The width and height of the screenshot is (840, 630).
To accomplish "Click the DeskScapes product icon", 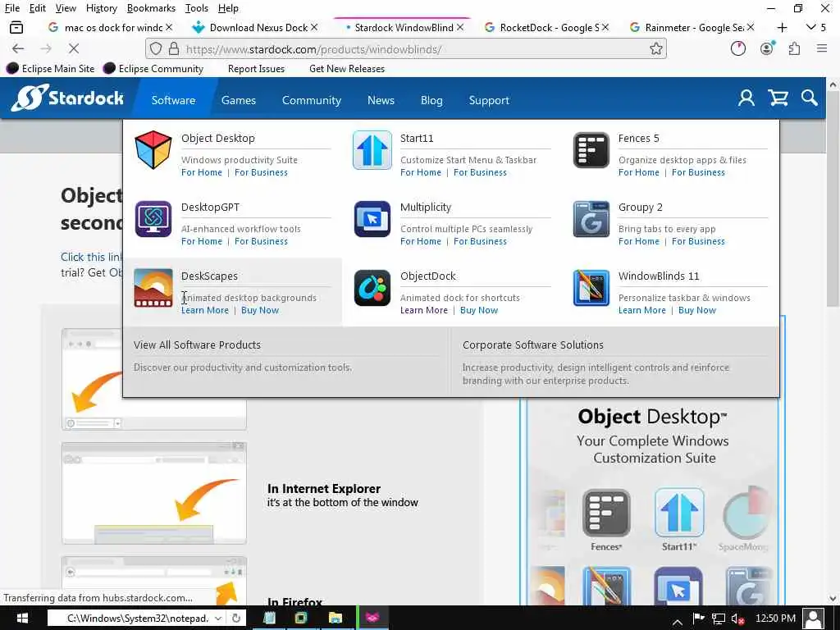I will 153,288.
